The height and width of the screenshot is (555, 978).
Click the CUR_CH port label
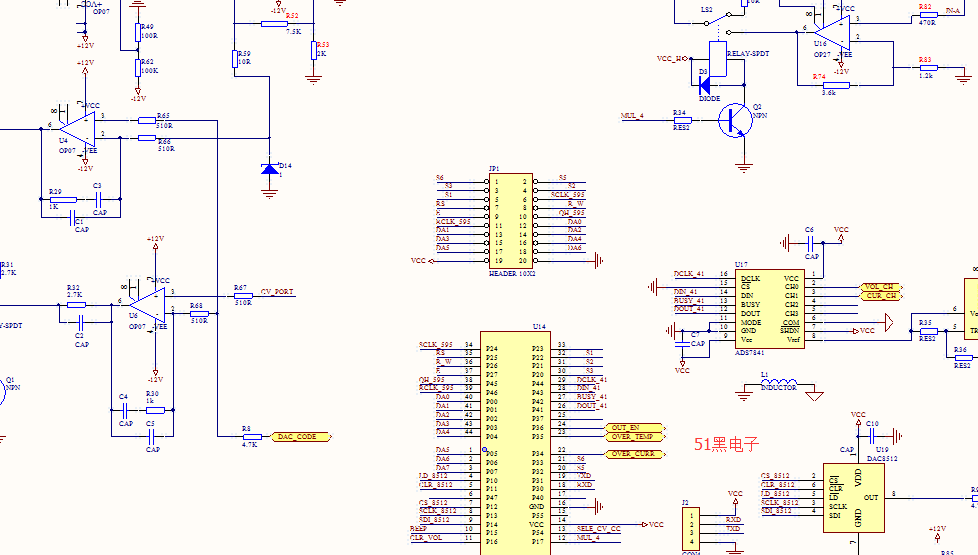click(x=881, y=296)
